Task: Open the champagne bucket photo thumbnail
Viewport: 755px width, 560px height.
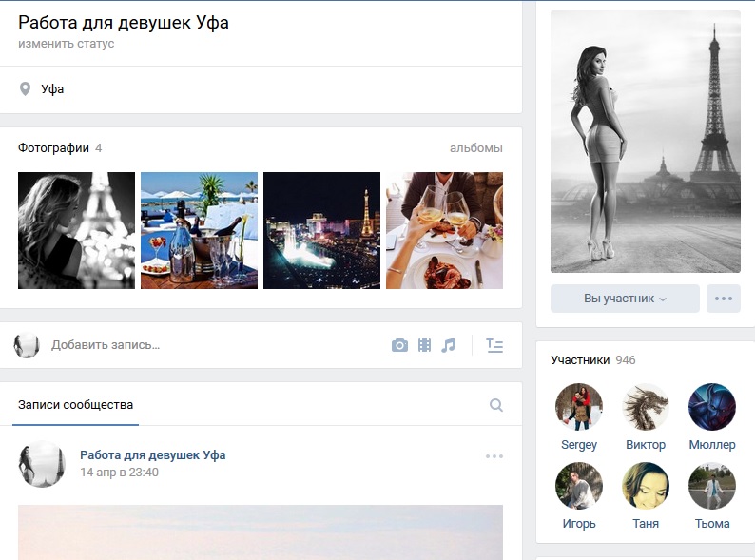Action: click(200, 231)
